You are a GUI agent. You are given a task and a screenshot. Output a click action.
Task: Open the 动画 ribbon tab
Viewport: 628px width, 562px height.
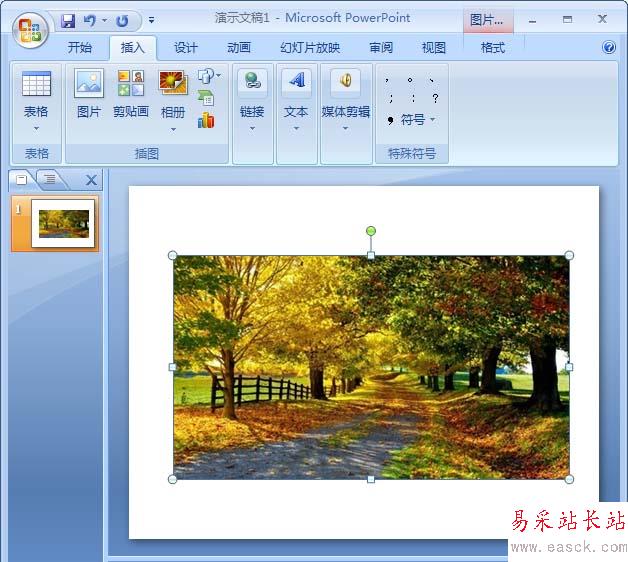239,48
